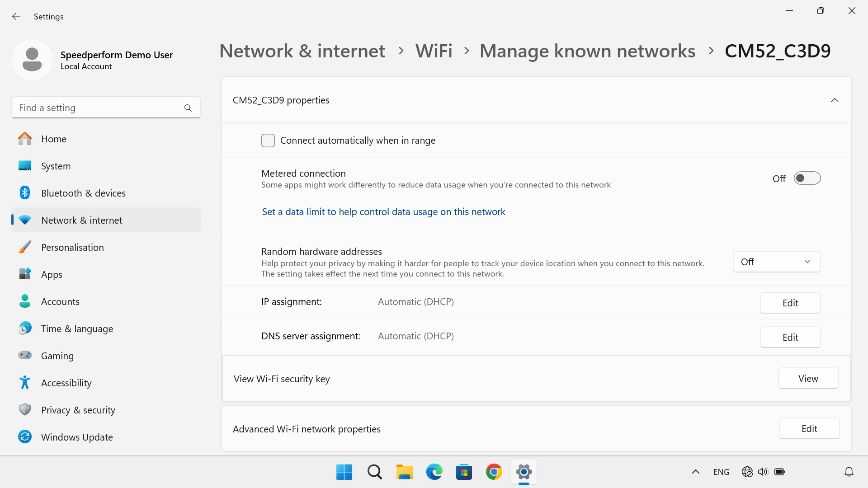The width and height of the screenshot is (868, 488).
Task: Open the Accessibility settings page
Action: pyautogui.click(x=66, y=383)
